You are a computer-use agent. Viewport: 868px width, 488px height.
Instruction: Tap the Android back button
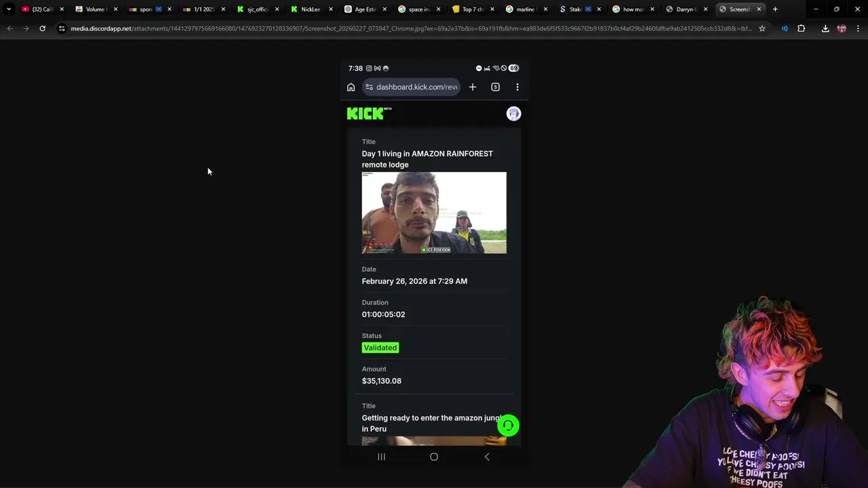pos(487,457)
